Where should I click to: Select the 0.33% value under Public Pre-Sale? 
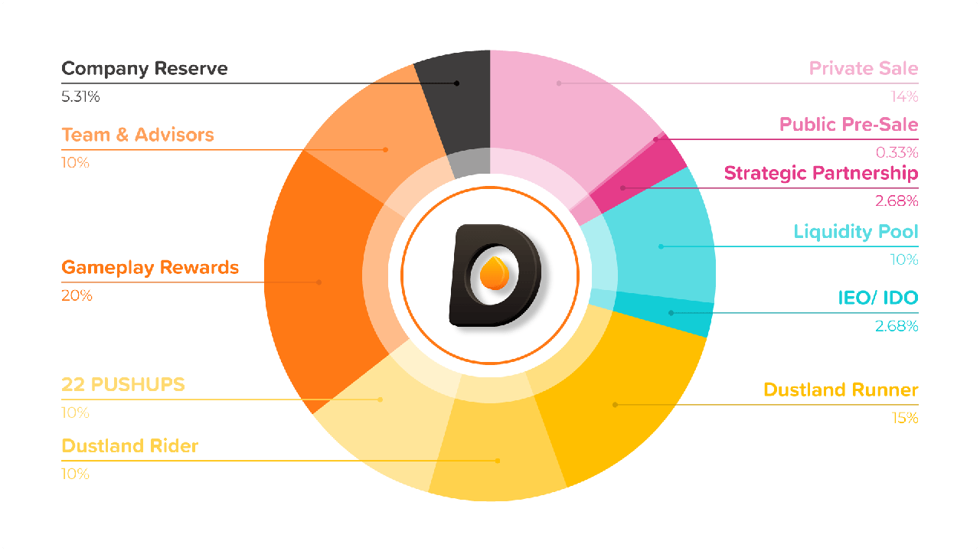pos(898,152)
